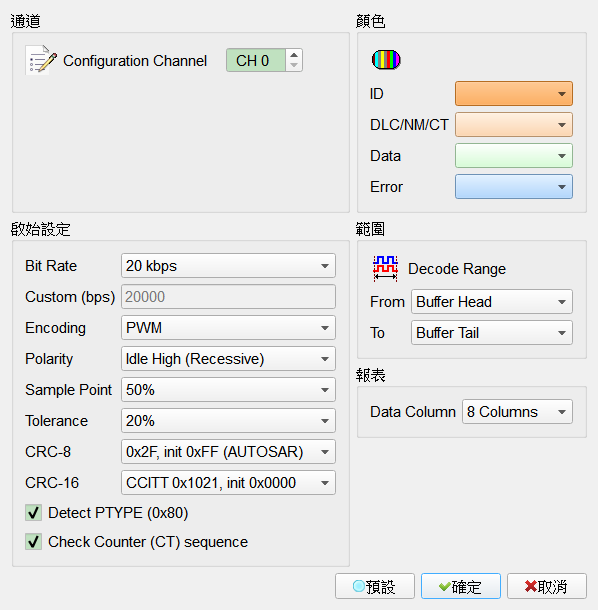Open the Sample Point 50% dropdown
This screenshot has width=598, height=610.
click(x=228, y=390)
